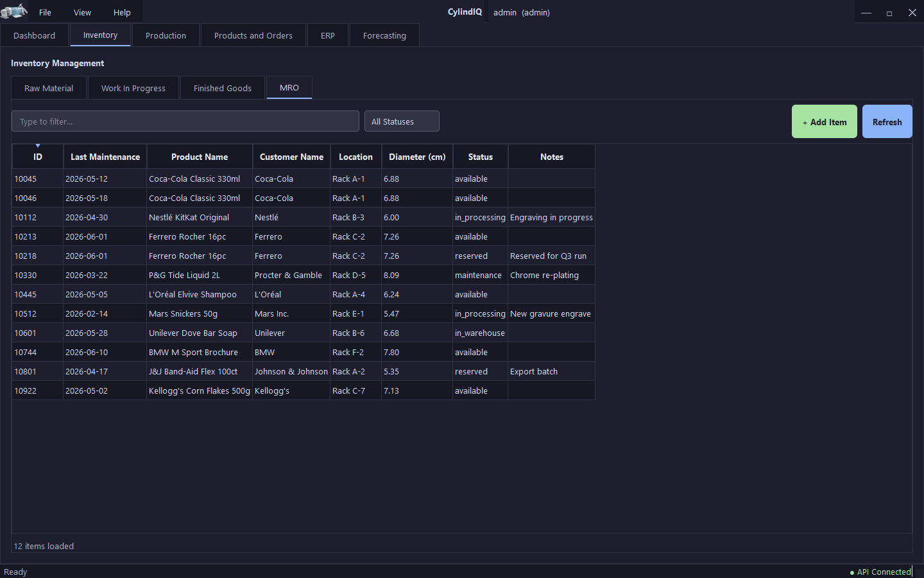
Task: Click the Chrome re-plating note
Action: click(x=551, y=275)
